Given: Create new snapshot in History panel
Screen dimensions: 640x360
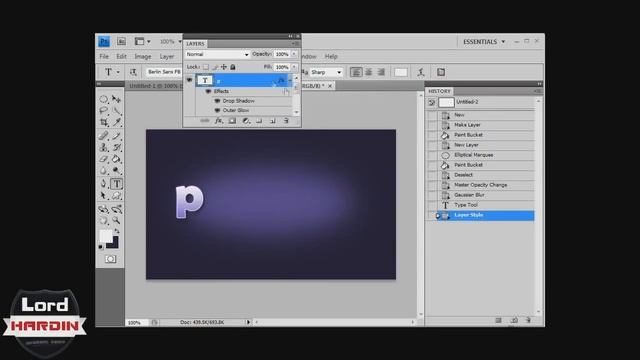Looking at the screenshot, I should pos(514,320).
